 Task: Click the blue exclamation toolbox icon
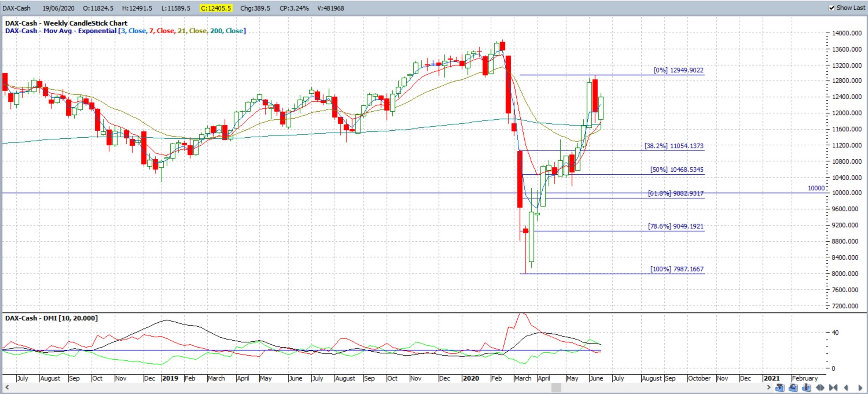(x=807, y=387)
